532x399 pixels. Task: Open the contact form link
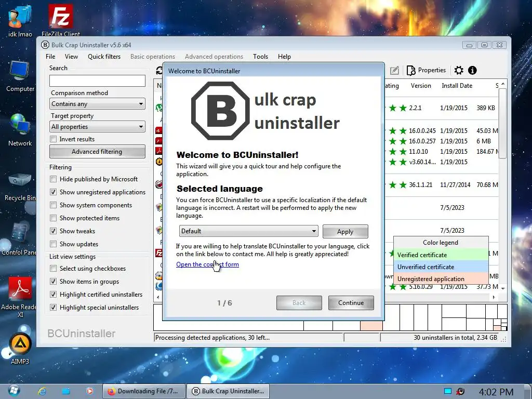pos(207,264)
